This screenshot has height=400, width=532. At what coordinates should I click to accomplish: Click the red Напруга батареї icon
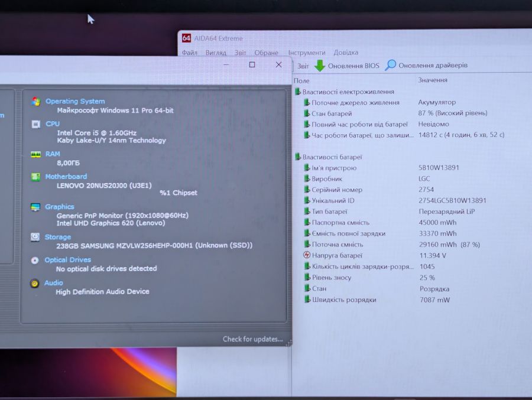(307, 255)
